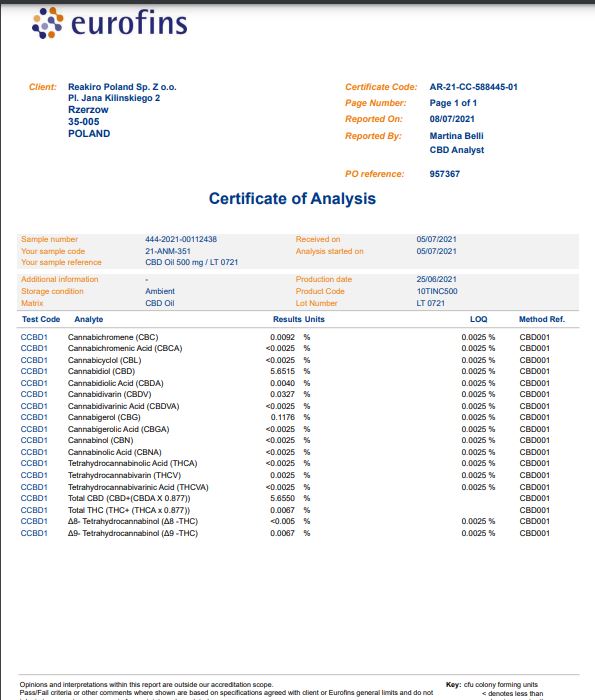Click the 'Certificate Code:' label

tap(381, 87)
